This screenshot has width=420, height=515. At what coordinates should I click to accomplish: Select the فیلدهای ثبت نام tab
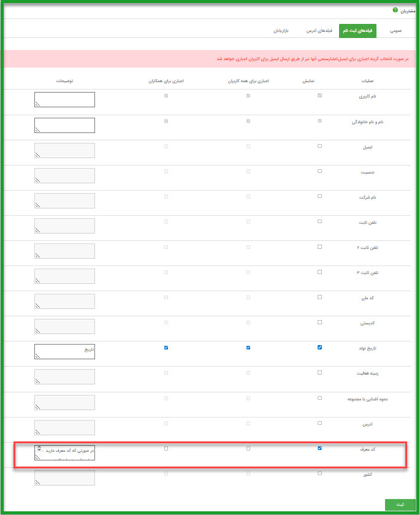(357, 31)
